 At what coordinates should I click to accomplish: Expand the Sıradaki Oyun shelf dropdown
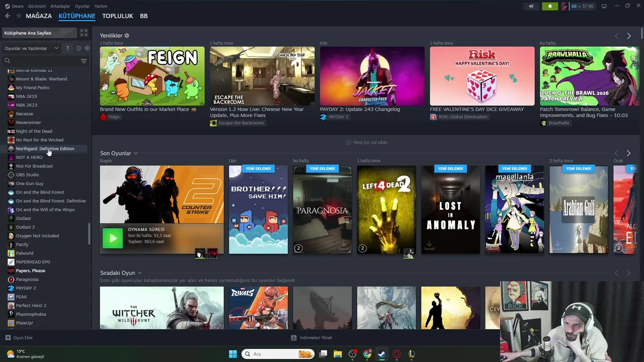point(140,273)
